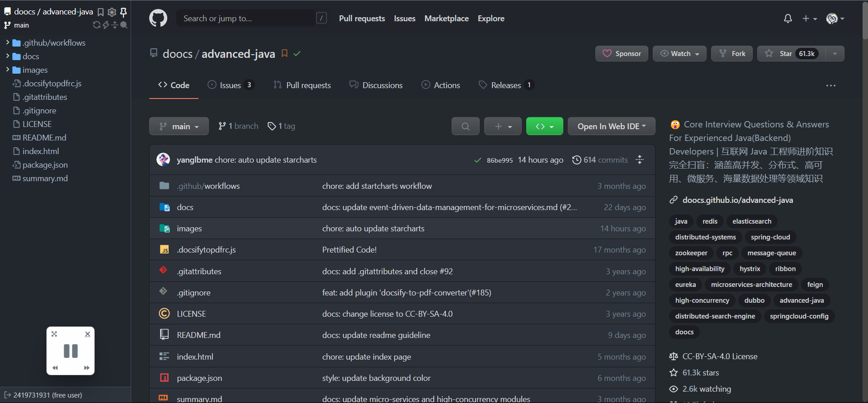Click the bookmark icon beside advanced-java title
This screenshot has width=868, height=403.
(284, 53)
